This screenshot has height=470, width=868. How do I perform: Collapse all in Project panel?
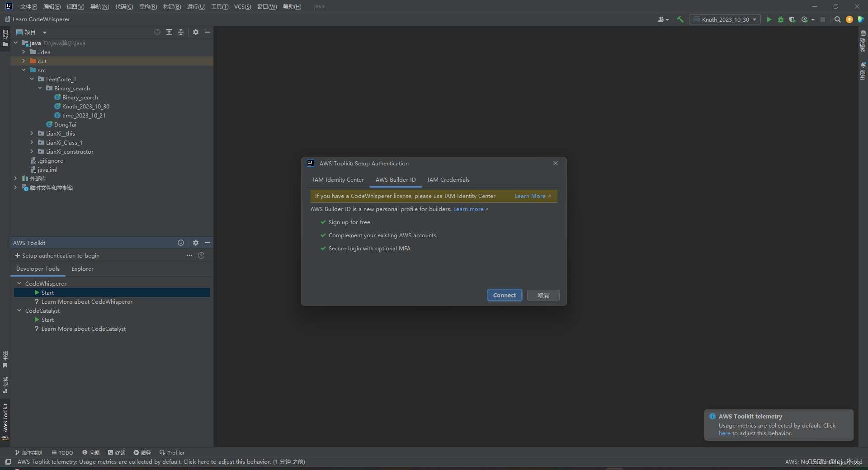click(181, 32)
